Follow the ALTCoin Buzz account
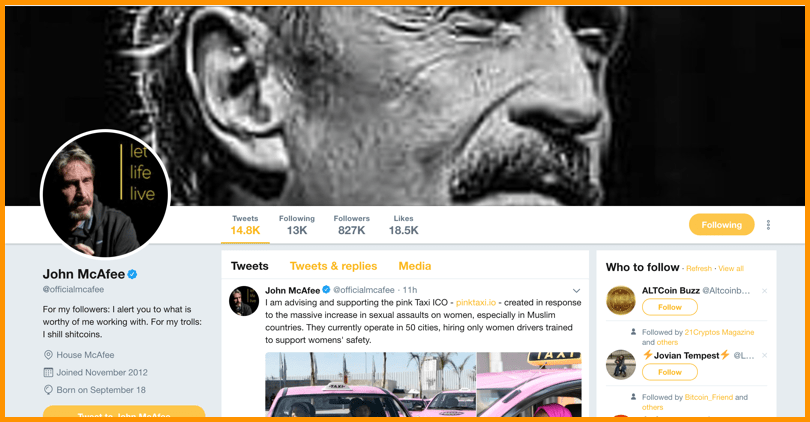The width and height of the screenshot is (810, 422). pyautogui.click(x=669, y=307)
